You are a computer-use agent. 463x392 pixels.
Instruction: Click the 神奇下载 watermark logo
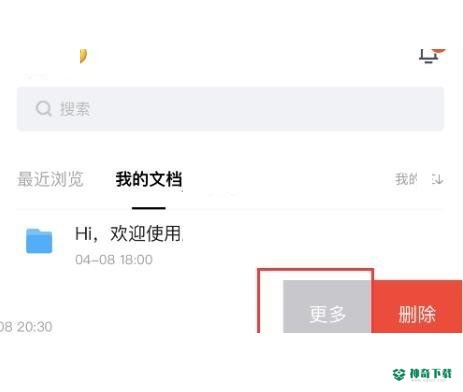click(x=399, y=374)
